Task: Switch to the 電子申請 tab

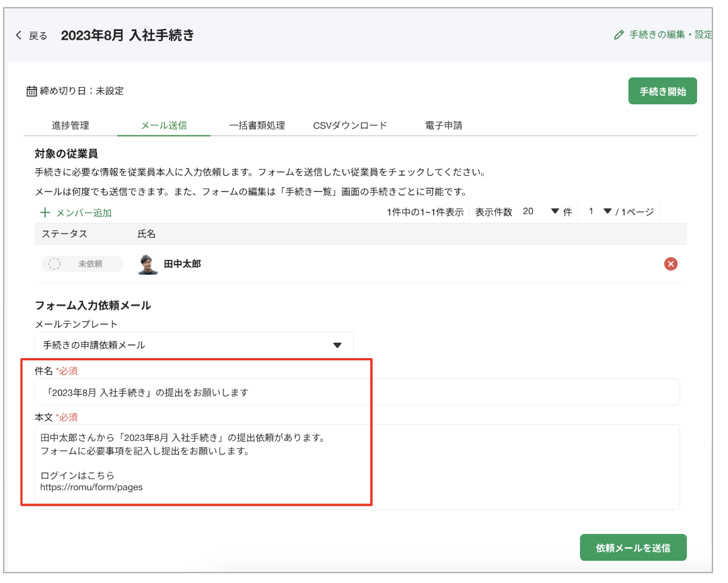Action: pos(443,125)
